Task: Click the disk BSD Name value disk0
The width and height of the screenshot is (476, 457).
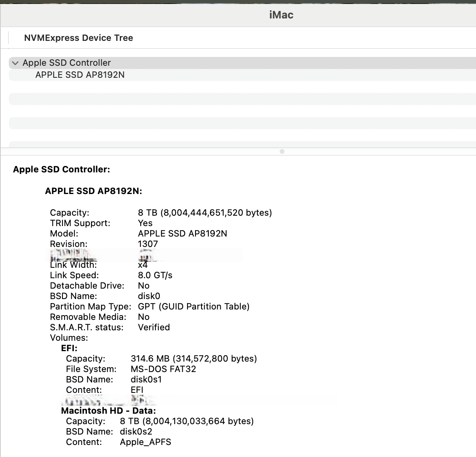Action: [149, 296]
